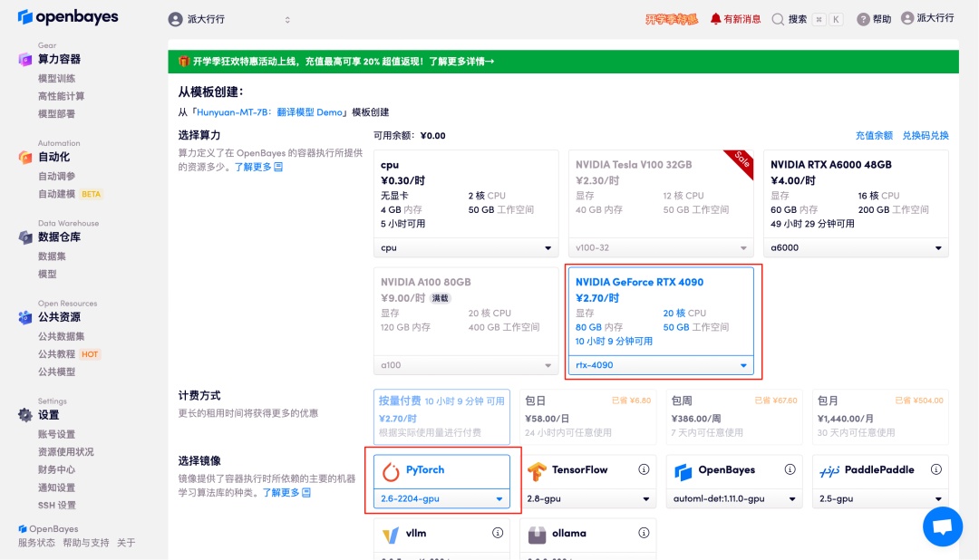Click the 充值余额 recharge link
This screenshot has width=979, height=560.
coord(874,136)
